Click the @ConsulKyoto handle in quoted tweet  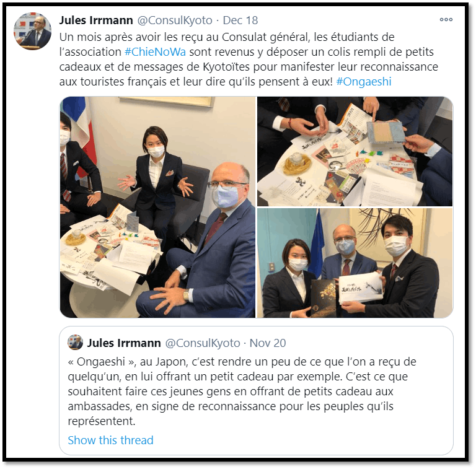(203, 343)
